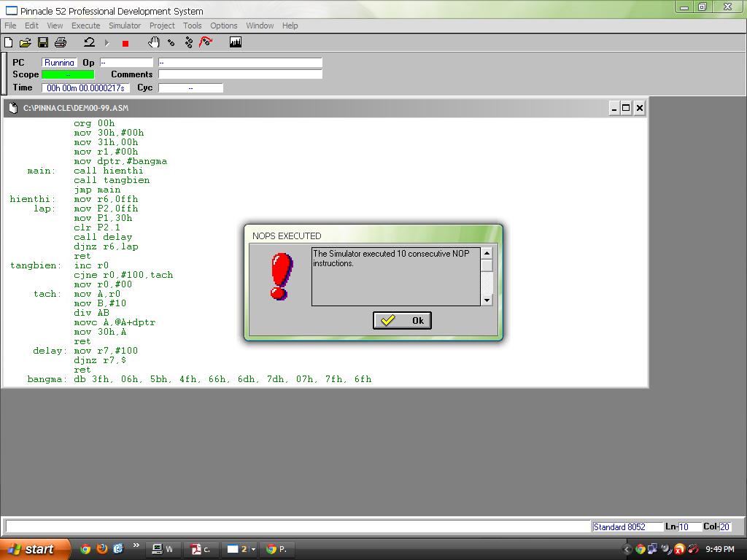This screenshot has height=560, width=747.
Task: Open the Window menu
Action: click(x=260, y=26)
